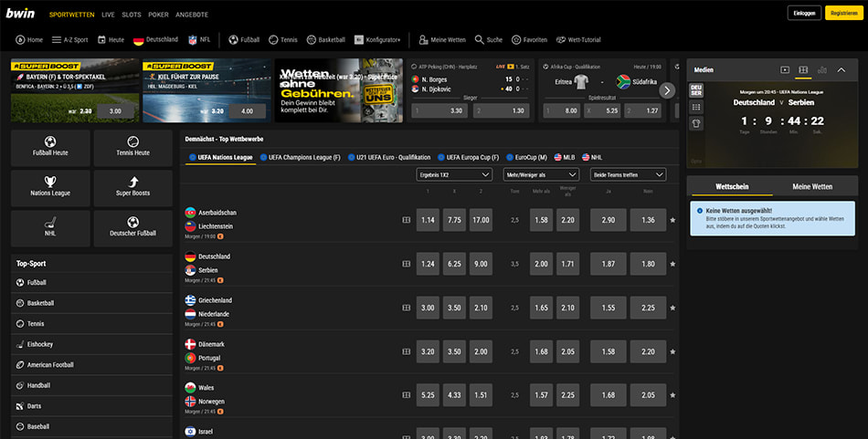
Task: Favorite Wales vs Norwegen with star
Action: pyautogui.click(x=672, y=395)
